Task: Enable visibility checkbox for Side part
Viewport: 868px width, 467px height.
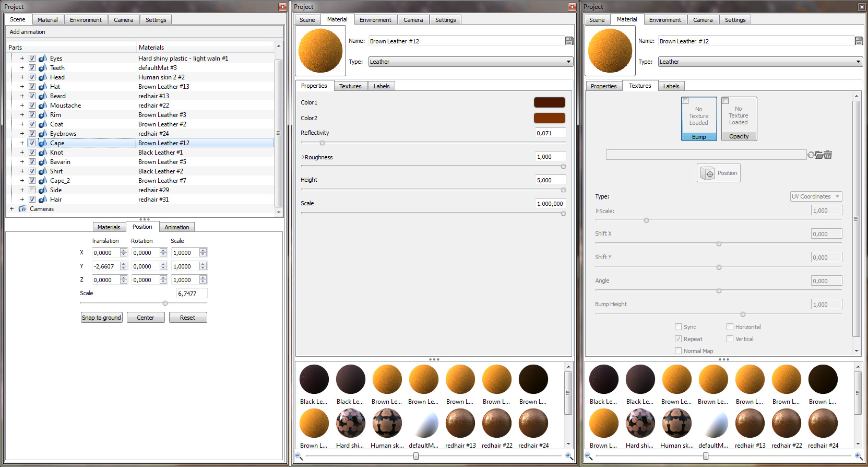Action: coord(32,190)
